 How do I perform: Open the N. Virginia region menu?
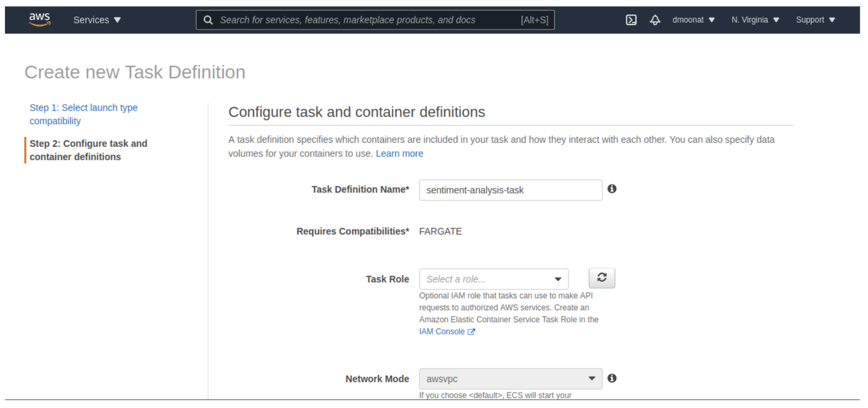coord(755,20)
